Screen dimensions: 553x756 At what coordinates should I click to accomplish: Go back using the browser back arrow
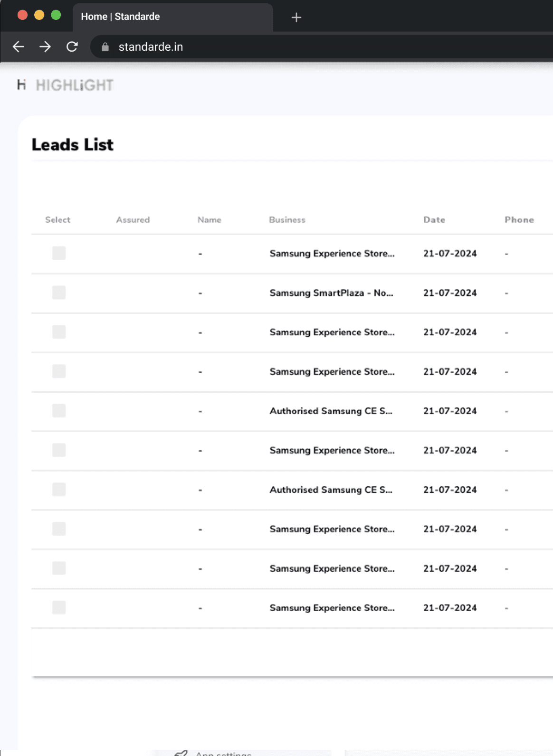[19, 47]
